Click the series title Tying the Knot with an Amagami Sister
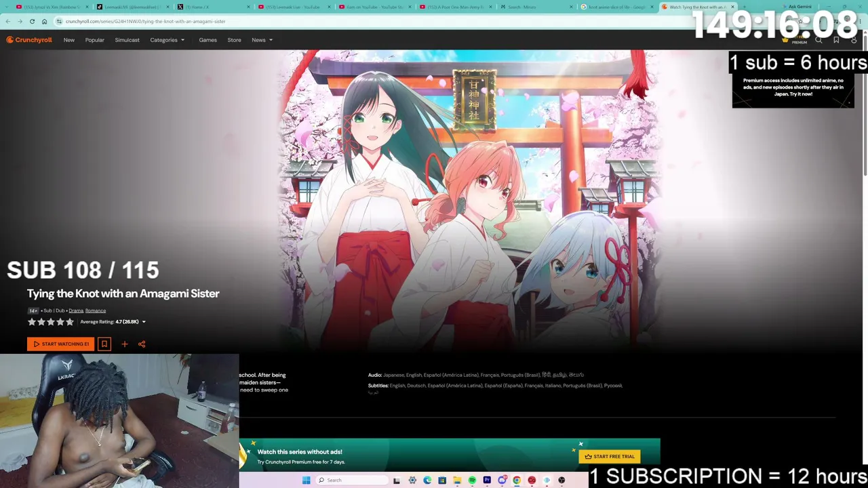The image size is (868, 488). click(123, 293)
